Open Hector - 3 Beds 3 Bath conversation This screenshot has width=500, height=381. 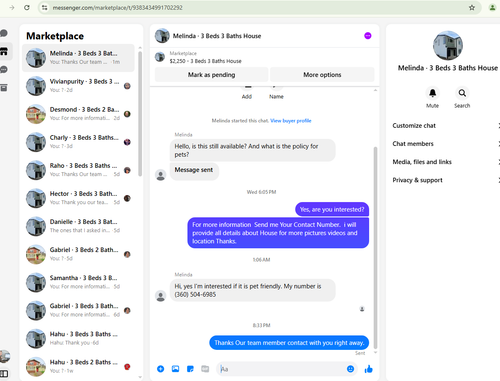coord(78,198)
